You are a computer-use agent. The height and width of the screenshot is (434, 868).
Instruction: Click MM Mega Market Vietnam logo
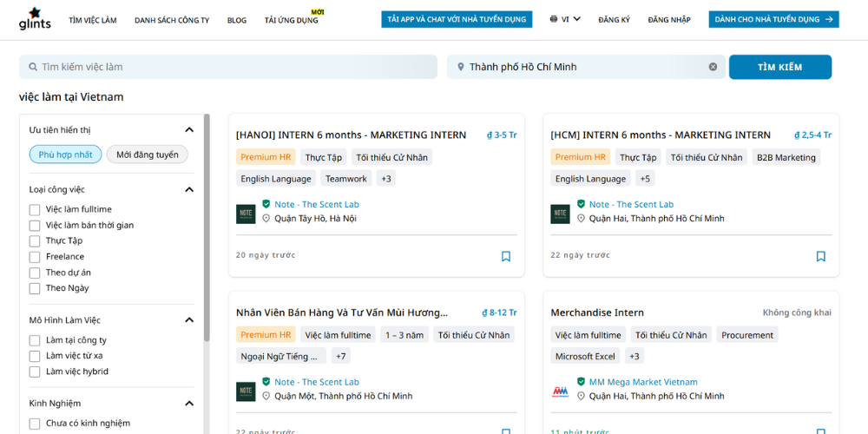coord(560,392)
